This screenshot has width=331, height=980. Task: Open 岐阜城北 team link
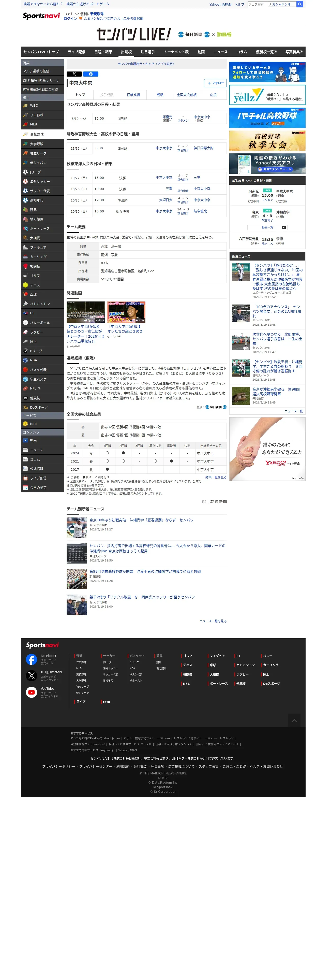tap(200, 211)
